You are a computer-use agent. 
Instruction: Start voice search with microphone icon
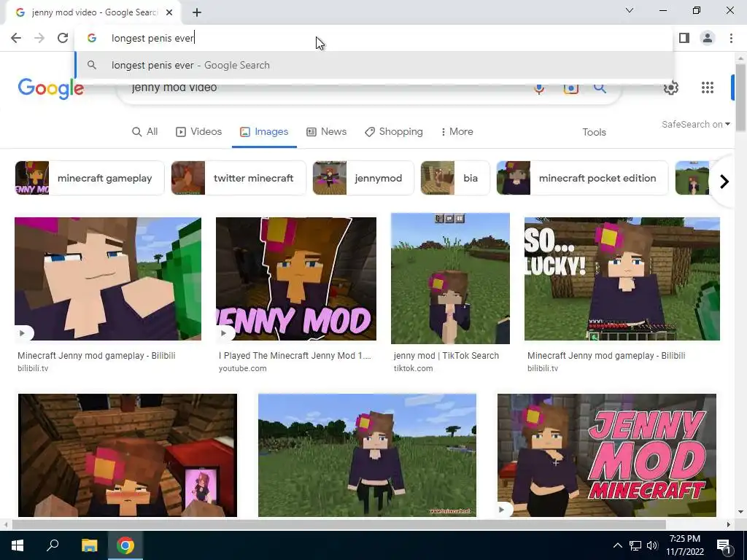pyautogui.click(x=539, y=88)
